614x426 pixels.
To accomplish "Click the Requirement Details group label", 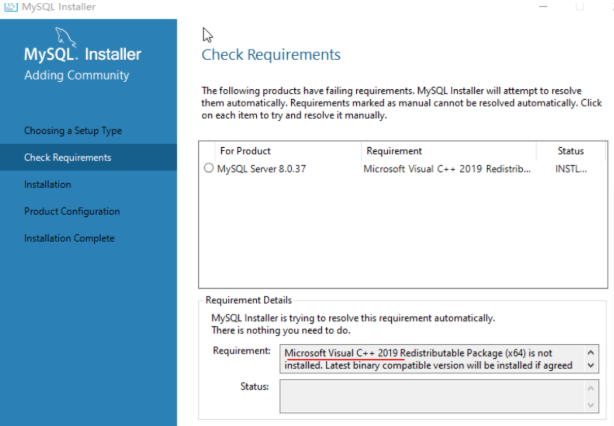I will pyautogui.click(x=248, y=300).
